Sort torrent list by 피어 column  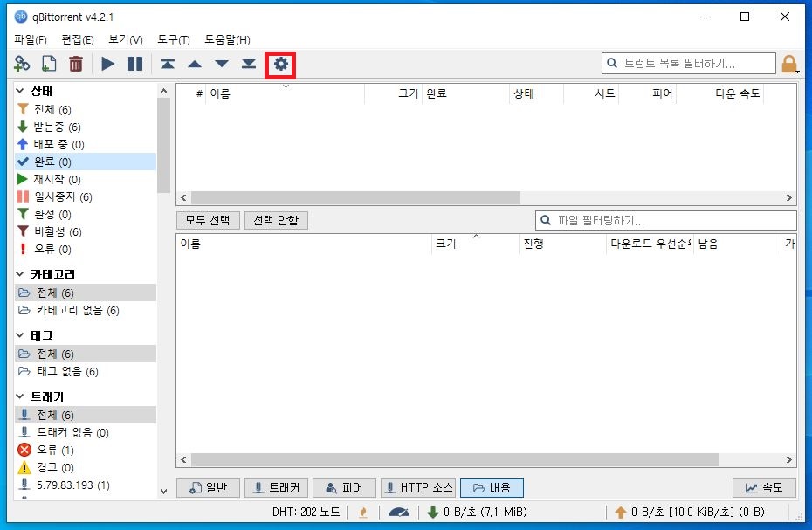click(648, 93)
